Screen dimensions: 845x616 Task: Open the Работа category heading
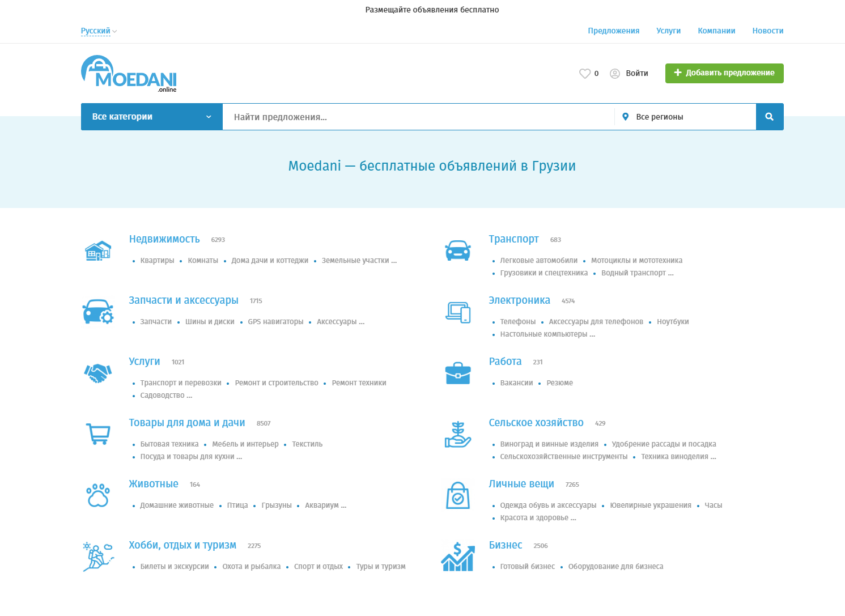[x=505, y=362]
